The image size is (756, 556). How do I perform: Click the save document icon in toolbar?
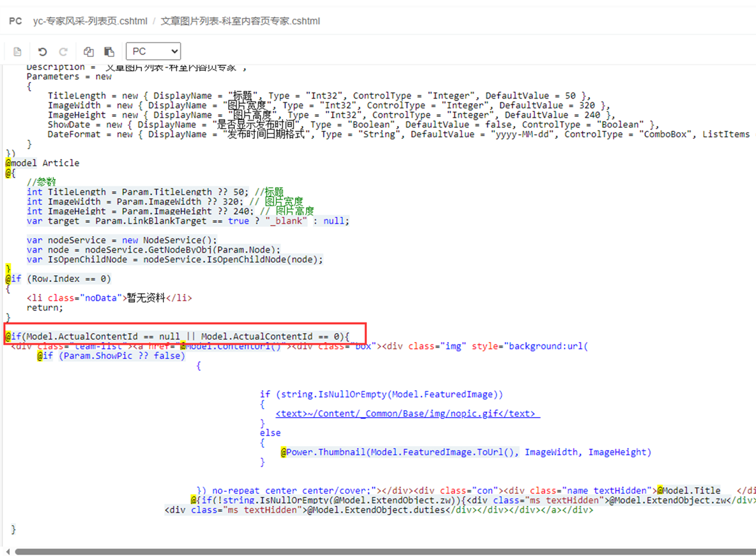(17, 52)
